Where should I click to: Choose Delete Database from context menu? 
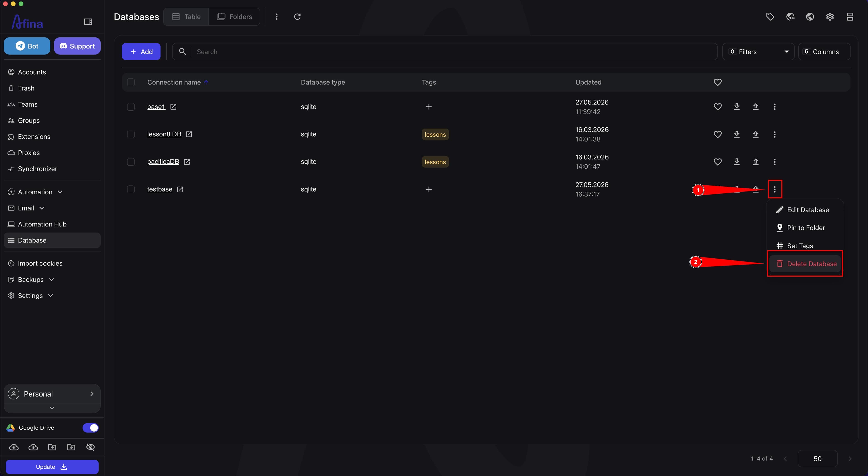(x=805, y=264)
